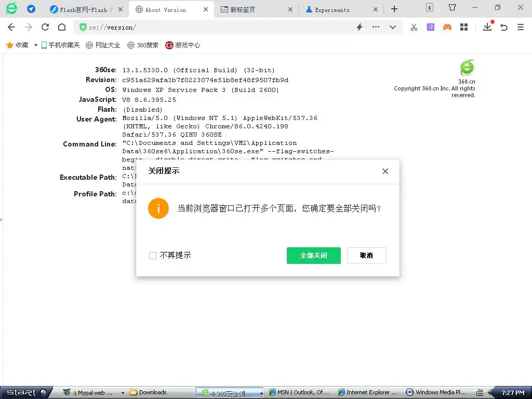
Task: Expand the Mypal taskbar group arrow
Action: (x=123, y=393)
